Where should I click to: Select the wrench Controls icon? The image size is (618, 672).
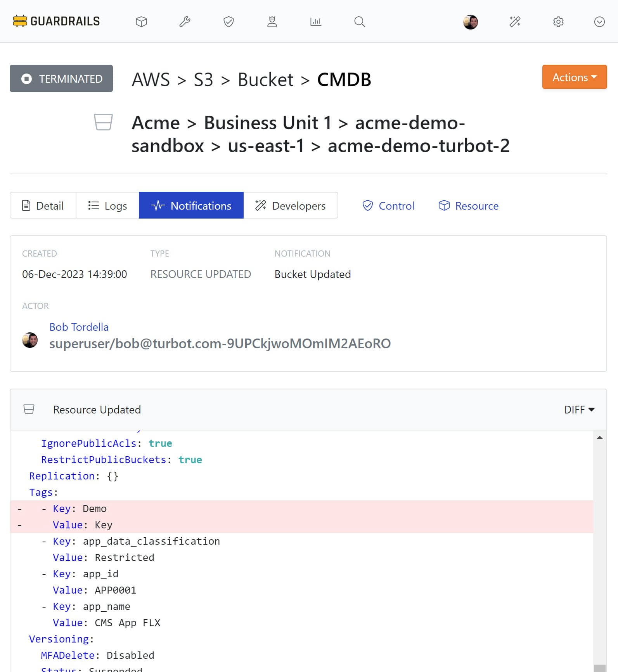(x=185, y=22)
